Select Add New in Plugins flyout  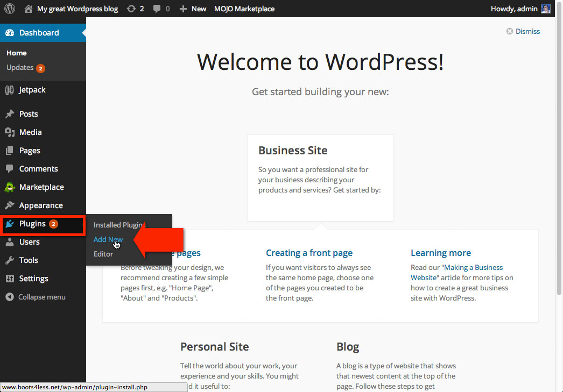pyautogui.click(x=108, y=239)
